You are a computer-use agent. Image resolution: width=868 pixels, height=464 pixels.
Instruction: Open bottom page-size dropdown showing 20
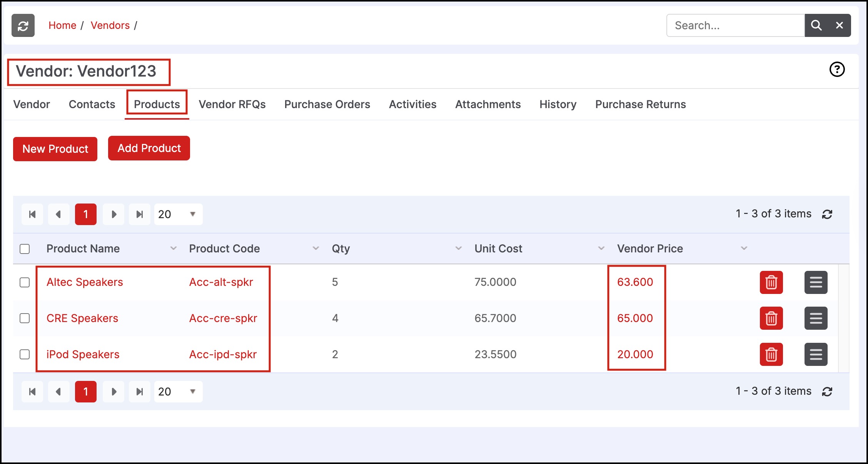pos(178,392)
